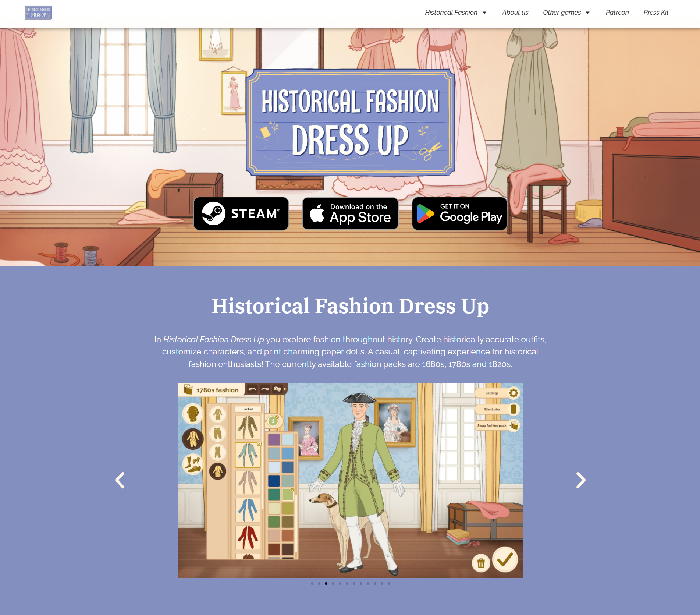Click the Steam store badge
The image size is (700, 615).
(241, 213)
